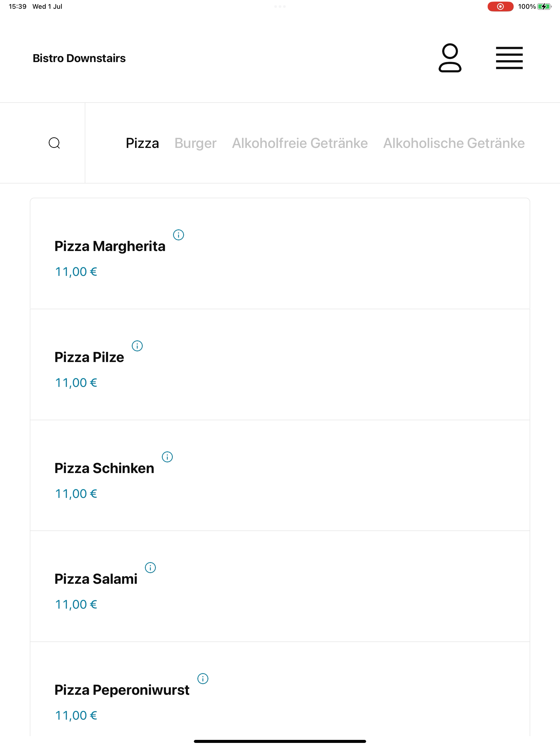The height and width of the screenshot is (747, 560).
Task: Tap the search magnifier icon
Action: point(54,143)
